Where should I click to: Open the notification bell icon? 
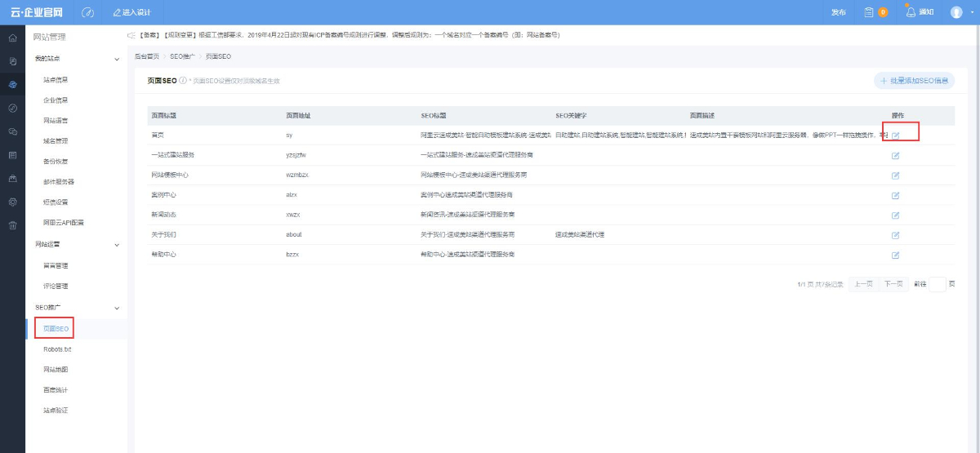click(911, 12)
